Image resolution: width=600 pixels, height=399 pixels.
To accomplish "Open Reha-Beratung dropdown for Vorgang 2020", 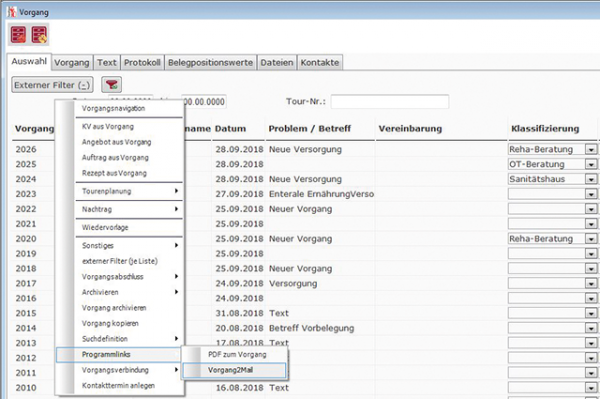I will (591, 239).
